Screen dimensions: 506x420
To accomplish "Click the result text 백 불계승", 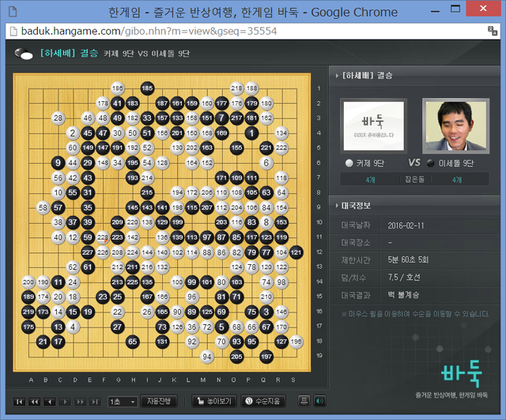I will point(403,294).
